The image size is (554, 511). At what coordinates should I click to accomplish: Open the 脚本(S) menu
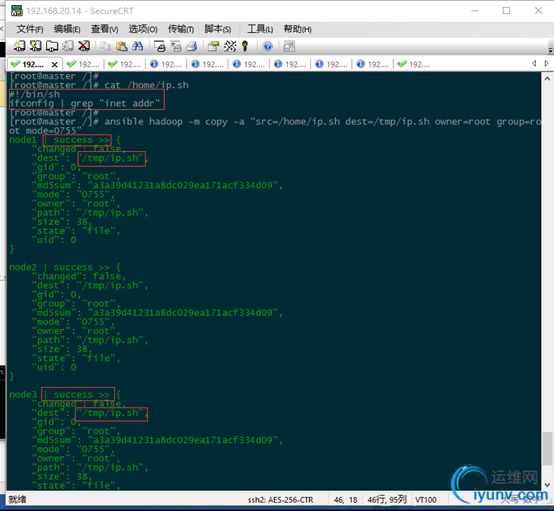pyautogui.click(x=218, y=29)
